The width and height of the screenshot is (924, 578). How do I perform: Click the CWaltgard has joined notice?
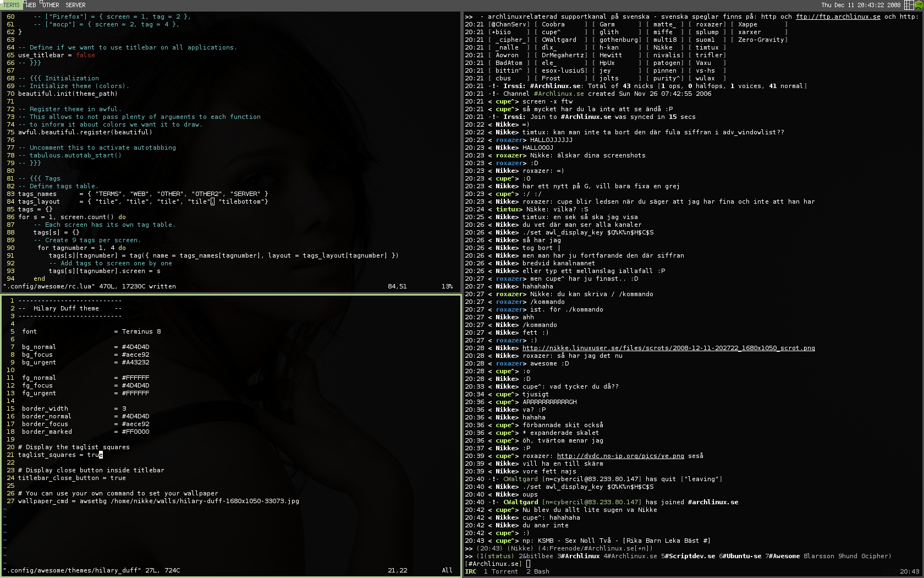(602, 502)
